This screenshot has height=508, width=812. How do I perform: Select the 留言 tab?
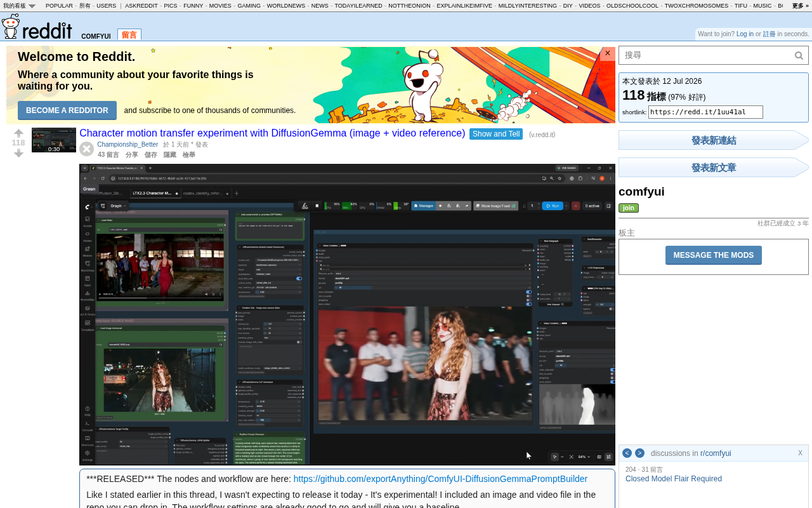(129, 35)
